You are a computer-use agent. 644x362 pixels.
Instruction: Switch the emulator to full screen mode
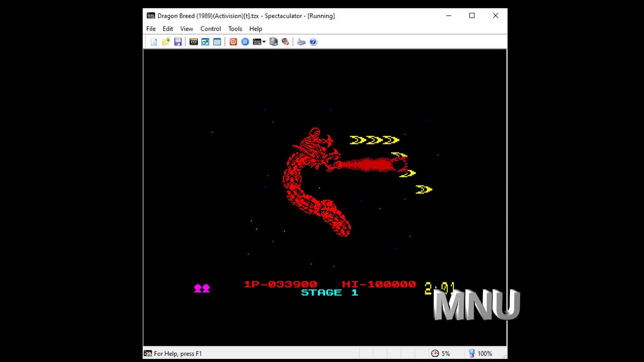[205, 41]
